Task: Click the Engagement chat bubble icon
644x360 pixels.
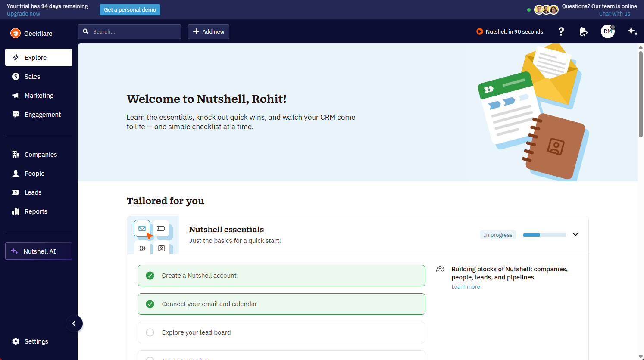Action: point(16,114)
